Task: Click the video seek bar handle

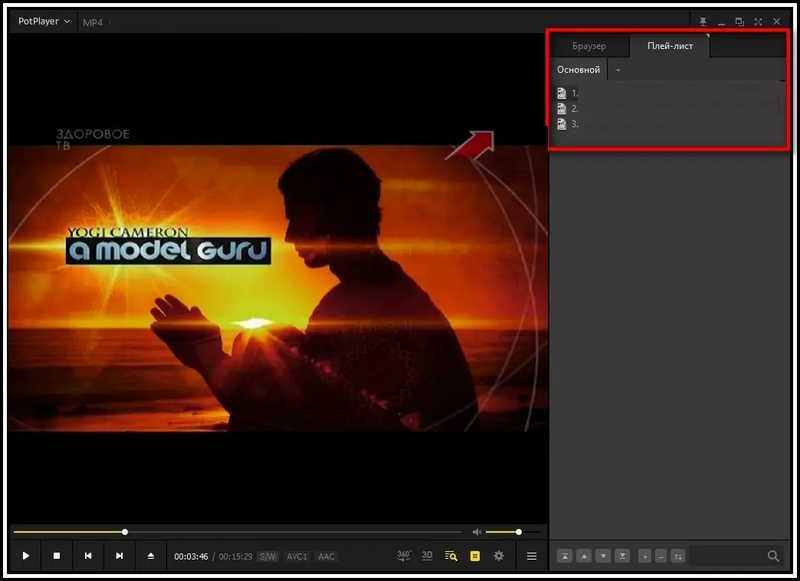Action: pyautogui.click(x=125, y=532)
